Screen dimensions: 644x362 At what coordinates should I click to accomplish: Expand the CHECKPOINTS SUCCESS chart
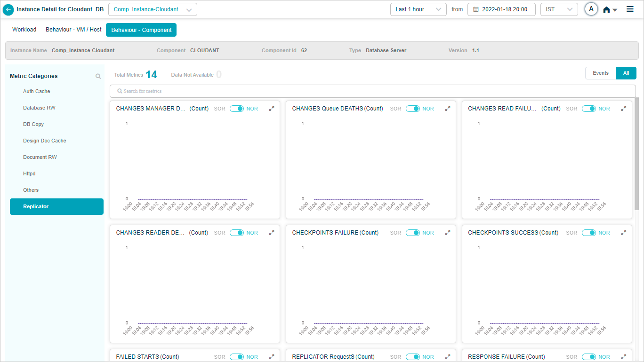623,233
